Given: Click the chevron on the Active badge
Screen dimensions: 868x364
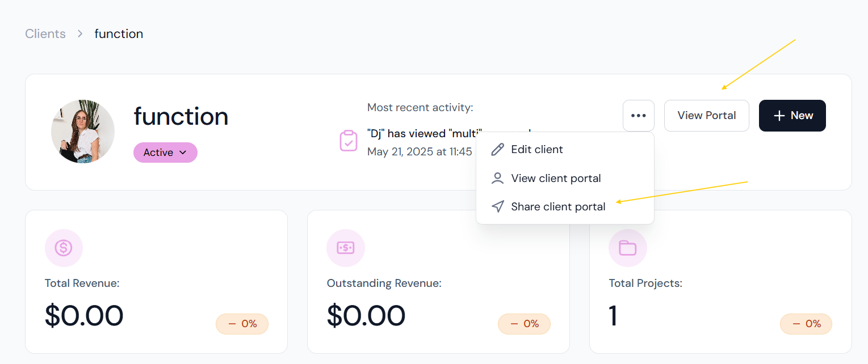Looking at the screenshot, I should tap(183, 153).
